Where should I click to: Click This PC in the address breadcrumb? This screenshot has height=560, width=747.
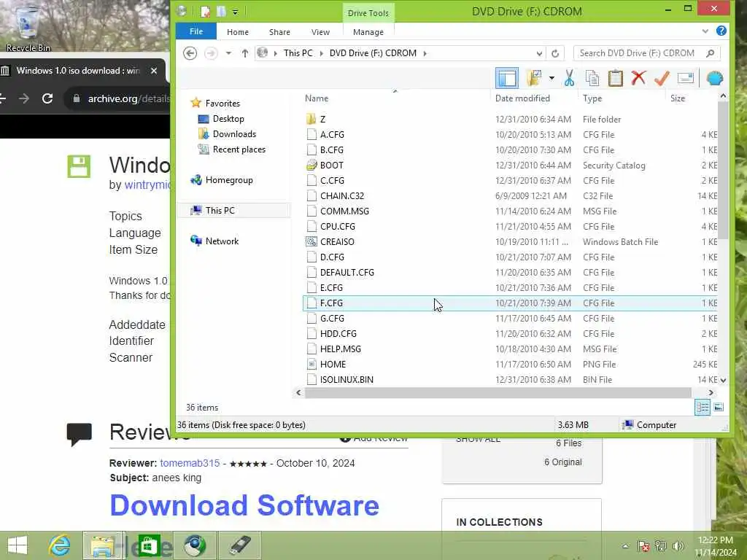coord(298,52)
